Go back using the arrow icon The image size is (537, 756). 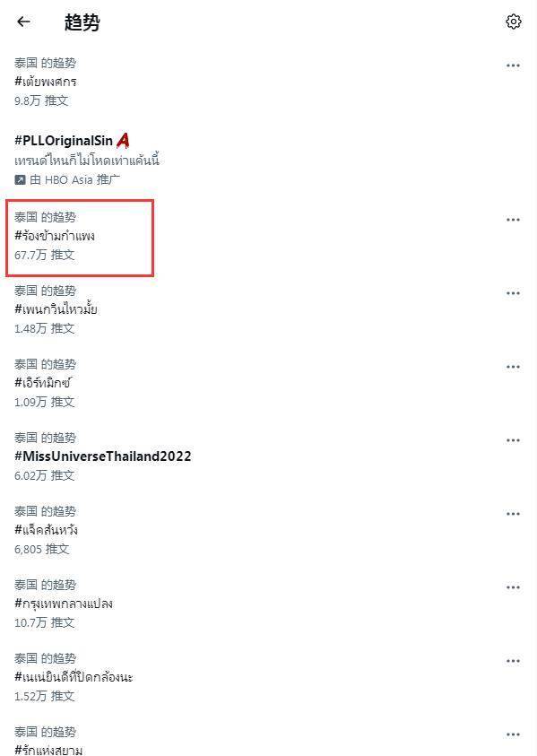(23, 22)
